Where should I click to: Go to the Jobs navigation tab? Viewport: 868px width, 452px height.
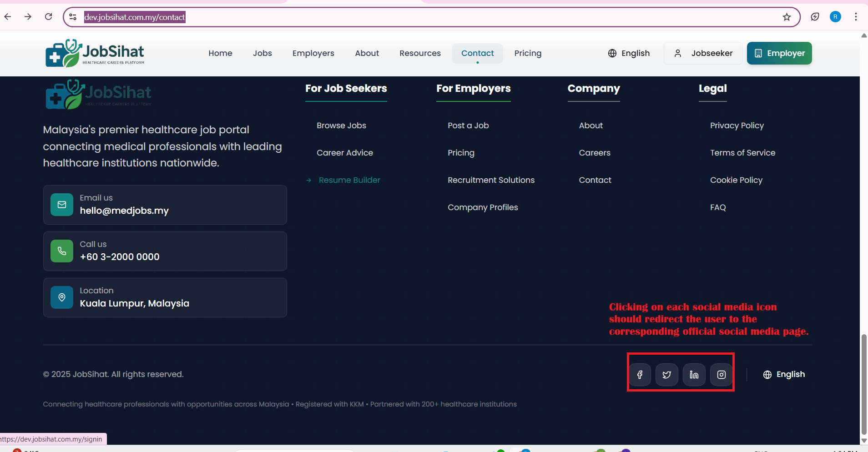point(262,53)
